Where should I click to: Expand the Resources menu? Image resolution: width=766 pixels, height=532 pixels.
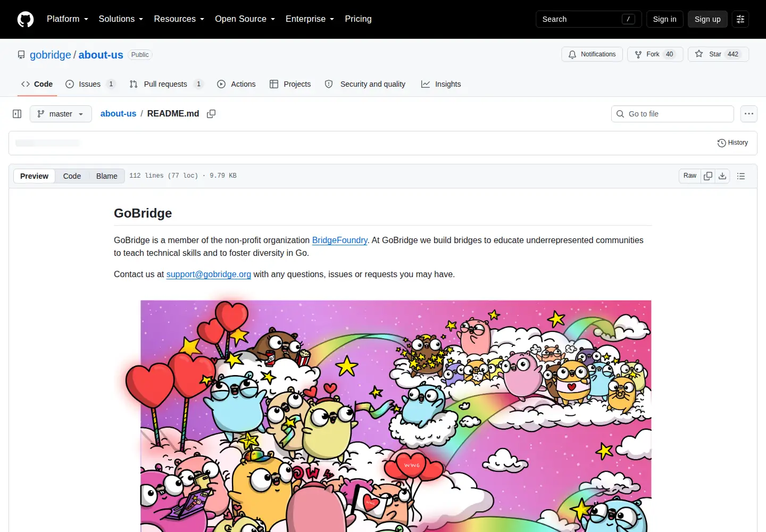179,19
